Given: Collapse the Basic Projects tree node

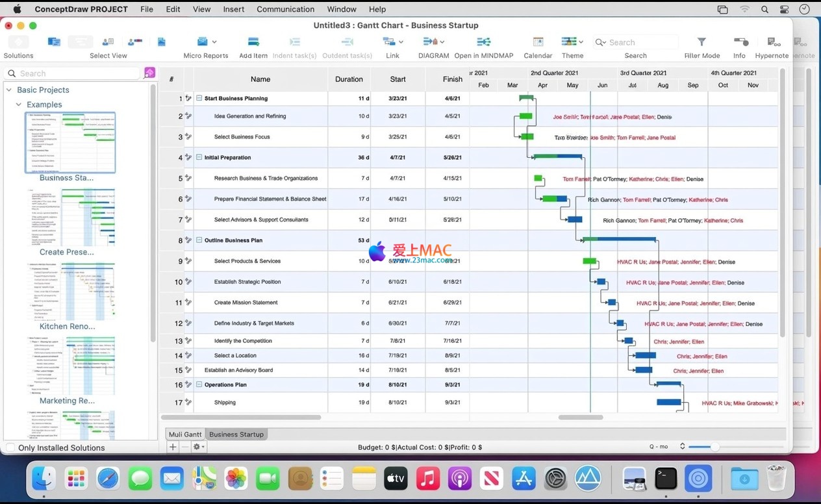Looking at the screenshot, I should [9, 90].
